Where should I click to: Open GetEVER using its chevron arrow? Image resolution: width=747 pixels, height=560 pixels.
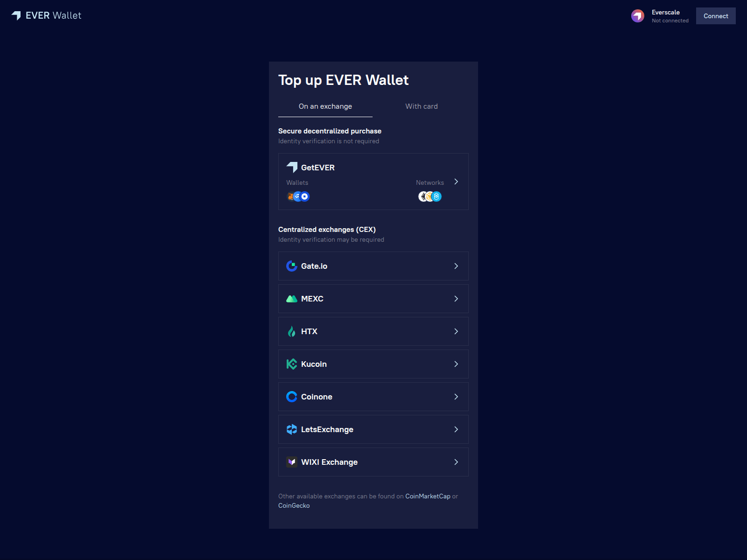(456, 182)
